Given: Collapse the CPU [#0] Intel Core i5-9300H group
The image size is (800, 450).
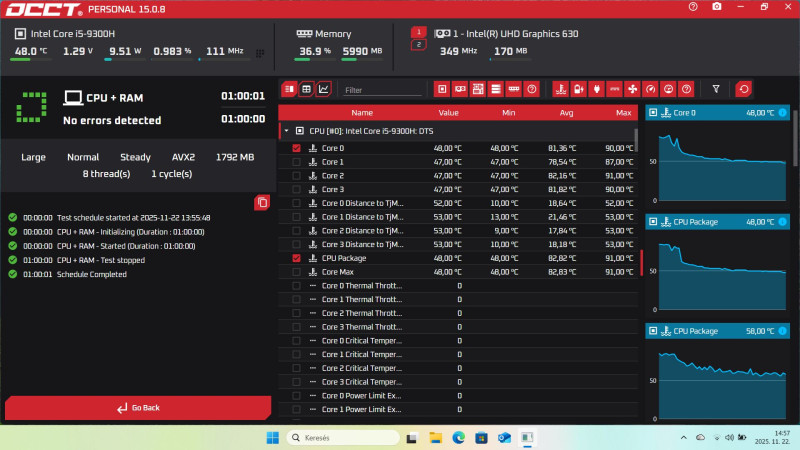Looking at the screenshot, I should coord(286,131).
